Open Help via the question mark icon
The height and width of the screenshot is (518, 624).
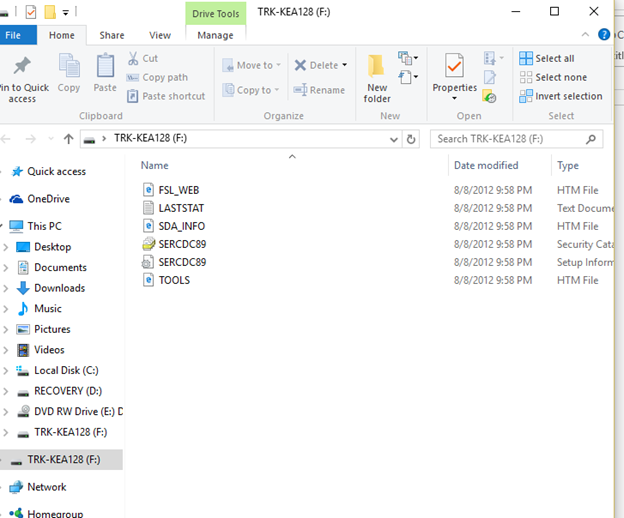[604, 35]
